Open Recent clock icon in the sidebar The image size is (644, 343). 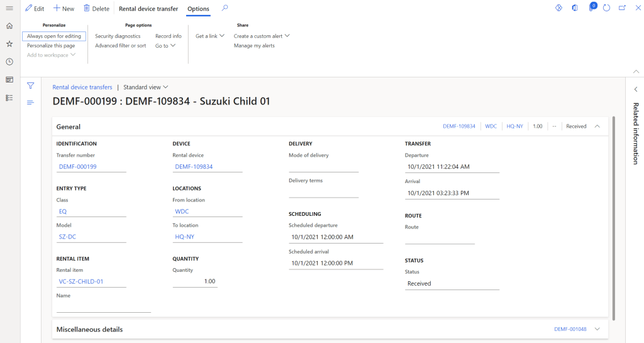[x=9, y=62]
